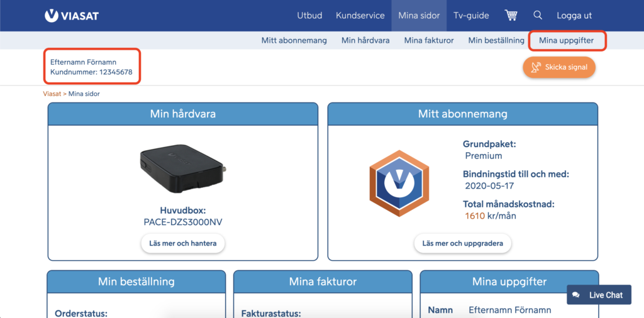Click the Min hårdvara card header

click(183, 114)
